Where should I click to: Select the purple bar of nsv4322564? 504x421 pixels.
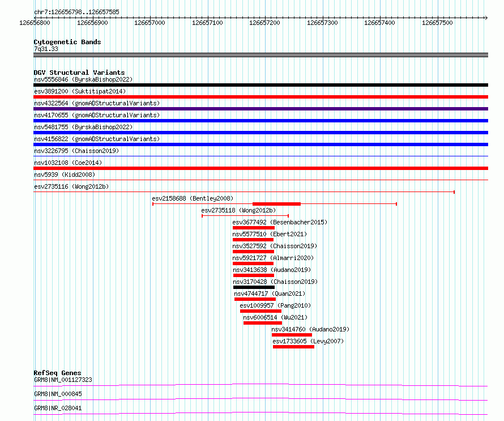260,109
